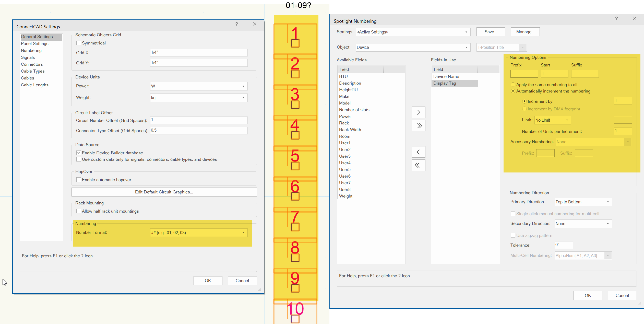Switch to the Numbering settings category
Screen dimensions: 644x324
[31, 50]
